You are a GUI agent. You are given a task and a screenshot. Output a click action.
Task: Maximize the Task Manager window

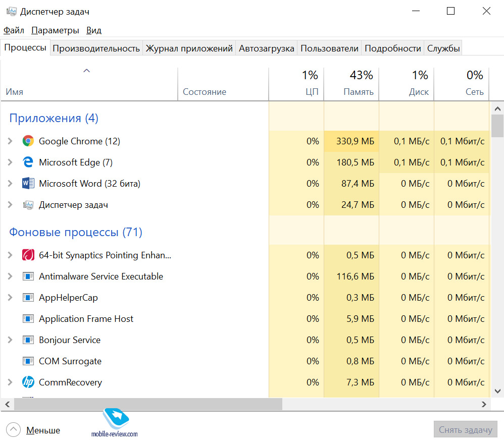(x=450, y=11)
